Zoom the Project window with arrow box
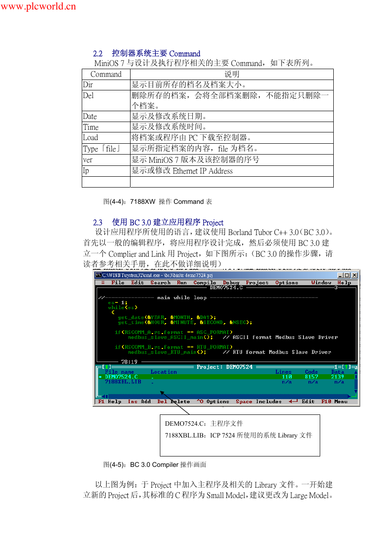392x555 pixels. pos(346,367)
